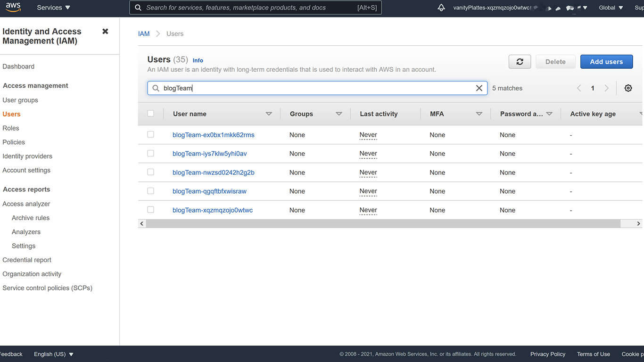Check the blogTeam-ex0bx1mkk62rms row
644x362 pixels.
(x=150, y=134)
